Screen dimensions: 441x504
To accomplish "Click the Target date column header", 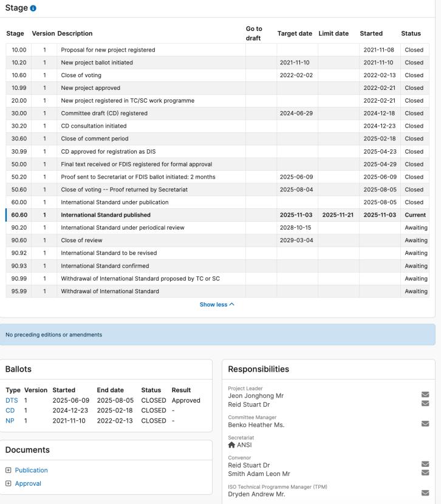I will pos(295,33).
